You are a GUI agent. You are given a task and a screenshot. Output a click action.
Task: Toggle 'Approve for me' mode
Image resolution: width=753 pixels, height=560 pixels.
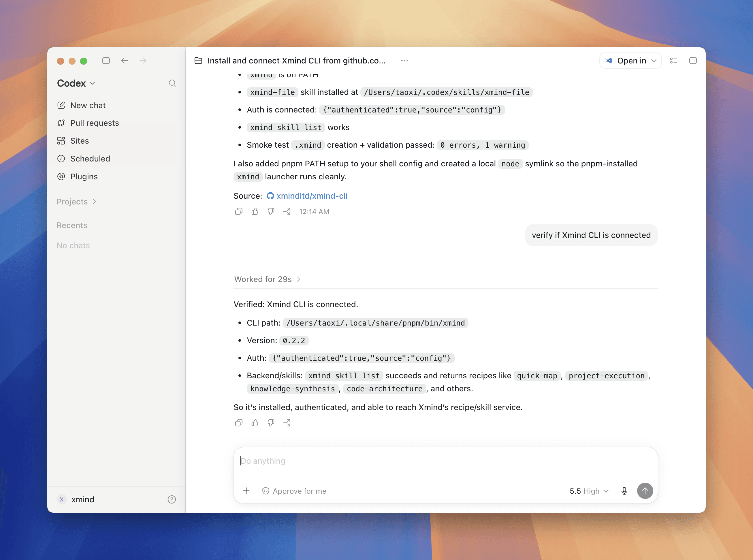point(294,491)
